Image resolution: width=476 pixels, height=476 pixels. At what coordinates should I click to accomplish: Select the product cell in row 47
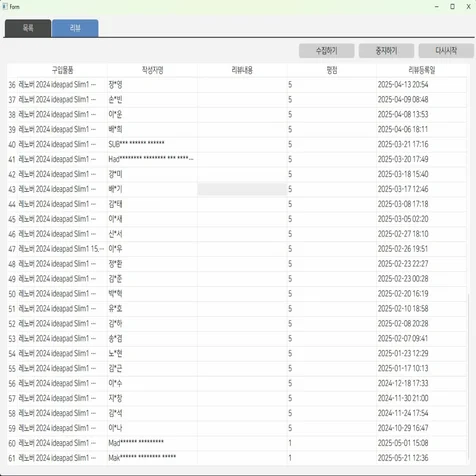tap(62, 249)
